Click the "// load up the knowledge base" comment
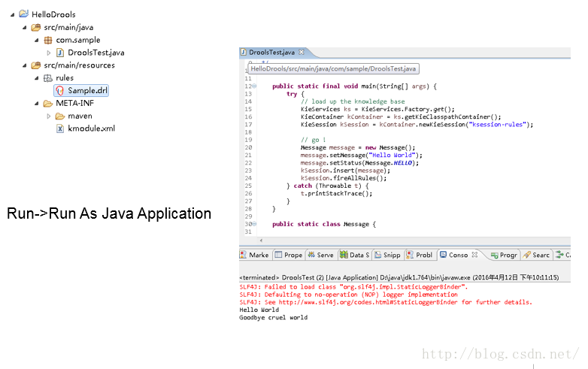 [353, 101]
